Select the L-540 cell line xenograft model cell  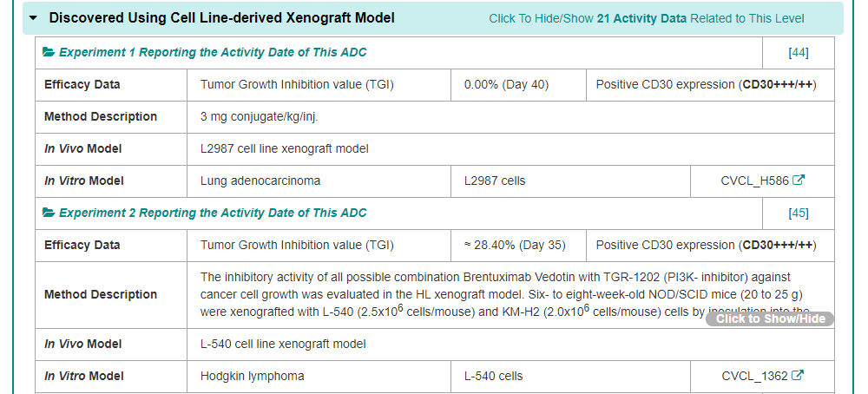coord(283,345)
